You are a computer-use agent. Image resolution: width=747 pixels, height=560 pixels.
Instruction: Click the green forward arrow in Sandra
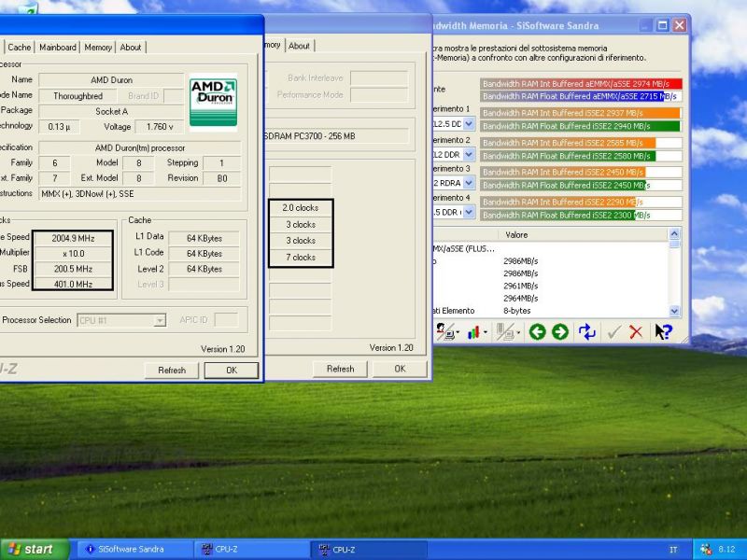click(x=560, y=332)
